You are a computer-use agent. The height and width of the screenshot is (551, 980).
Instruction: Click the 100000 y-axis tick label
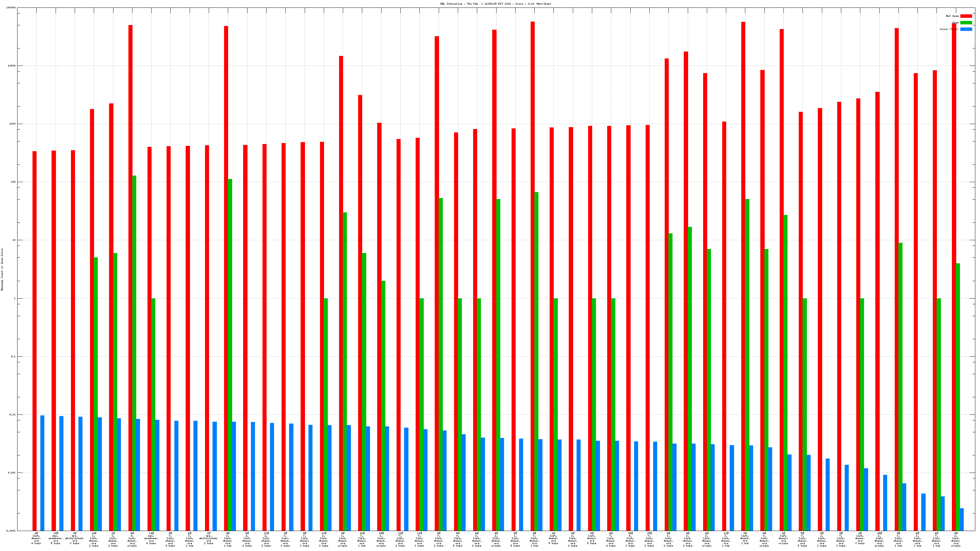click(11, 7)
